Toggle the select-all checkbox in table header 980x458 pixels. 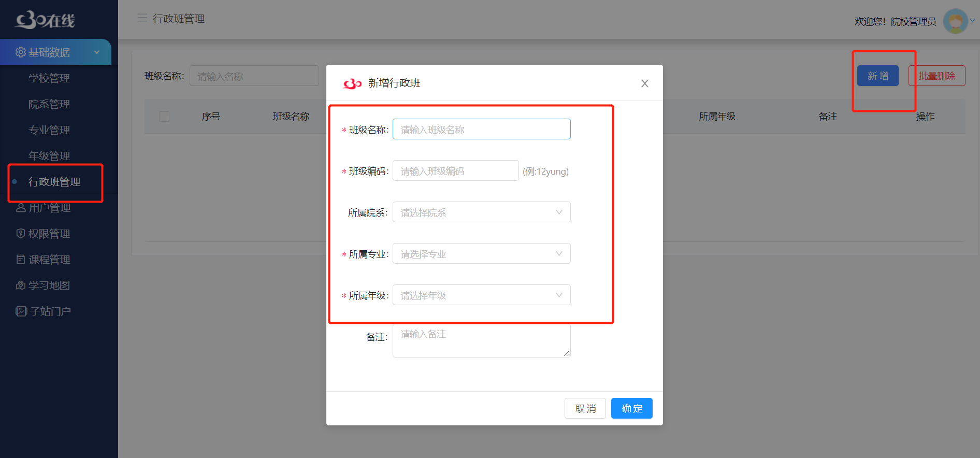164,117
